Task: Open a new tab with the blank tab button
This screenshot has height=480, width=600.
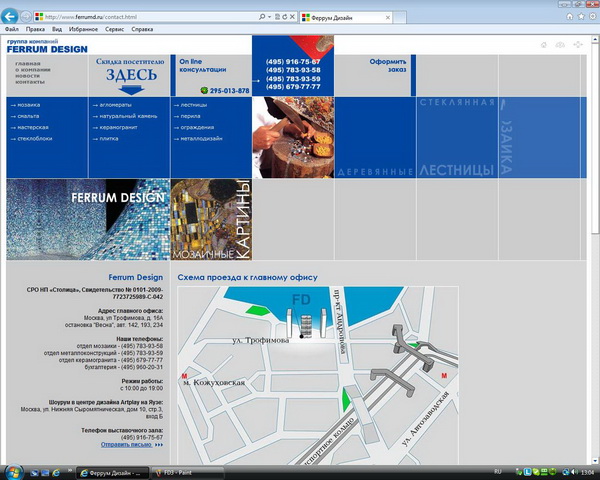Action: pyautogui.click(x=399, y=18)
